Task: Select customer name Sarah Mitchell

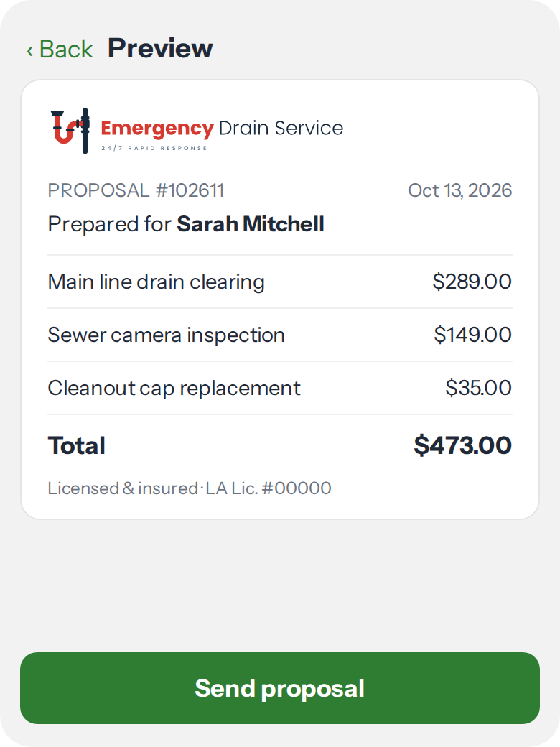Action: (x=251, y=224)
